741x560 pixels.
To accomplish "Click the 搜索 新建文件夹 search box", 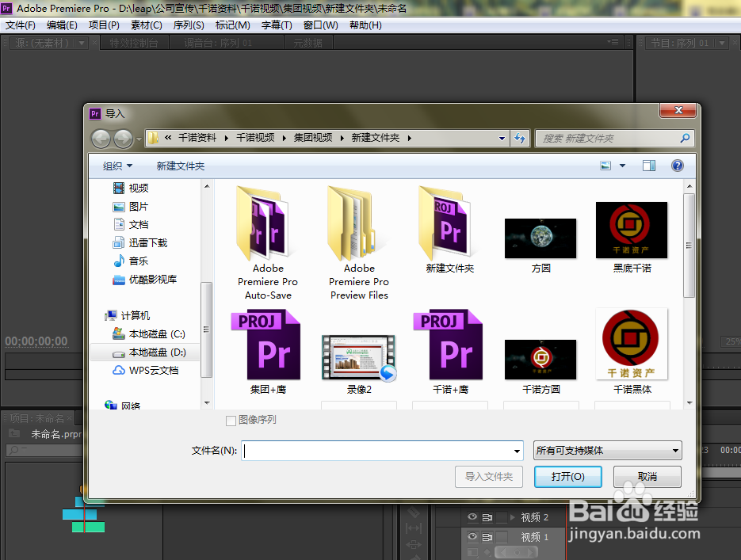I will coord(614,139).
